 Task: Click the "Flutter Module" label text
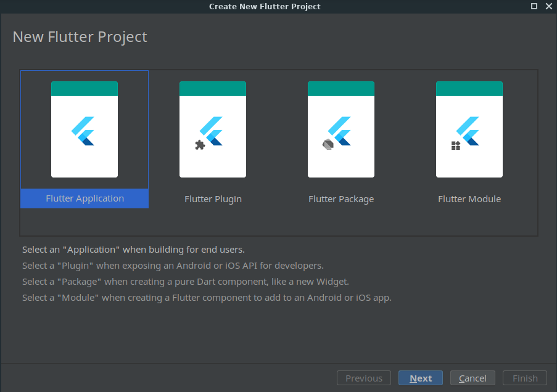click(469, 199)
